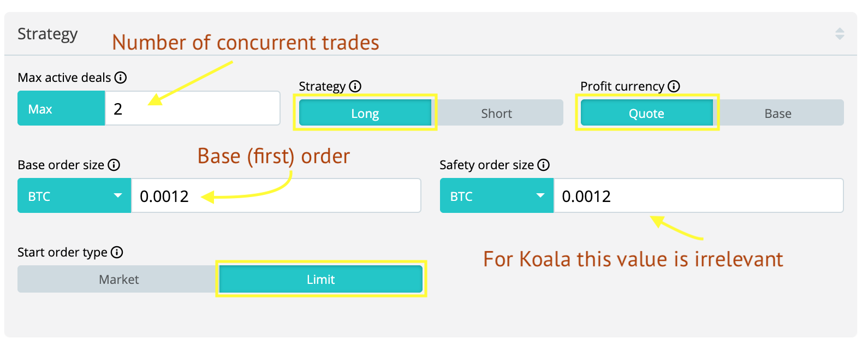Viewport: 868px width, 345px height.
Task: Show Safety order size info icon help
Action: tap(544, 165)
